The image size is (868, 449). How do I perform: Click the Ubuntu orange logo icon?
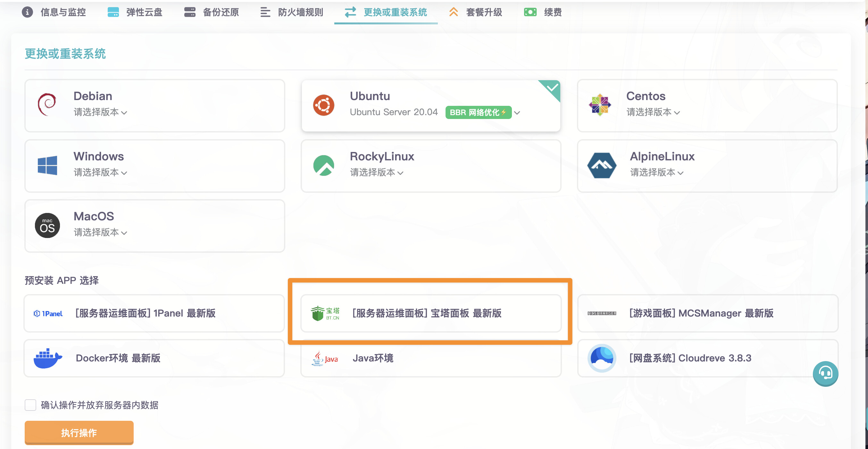(x=323, y=105)
